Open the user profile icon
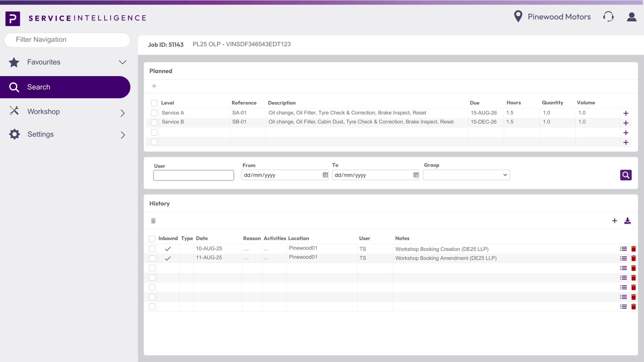The image size is (644, 362). [x=631, y=17]
